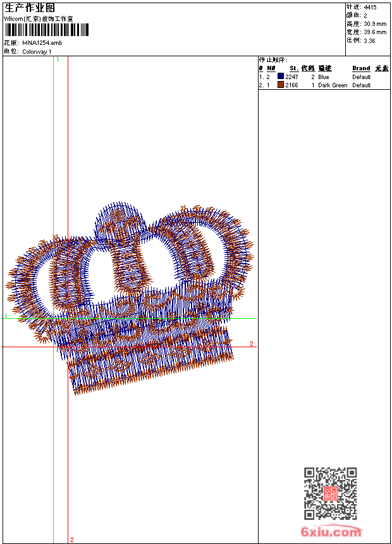Click the Brand column header
The width and height of the screenshot is (392, 544).
tap(361, 68)
